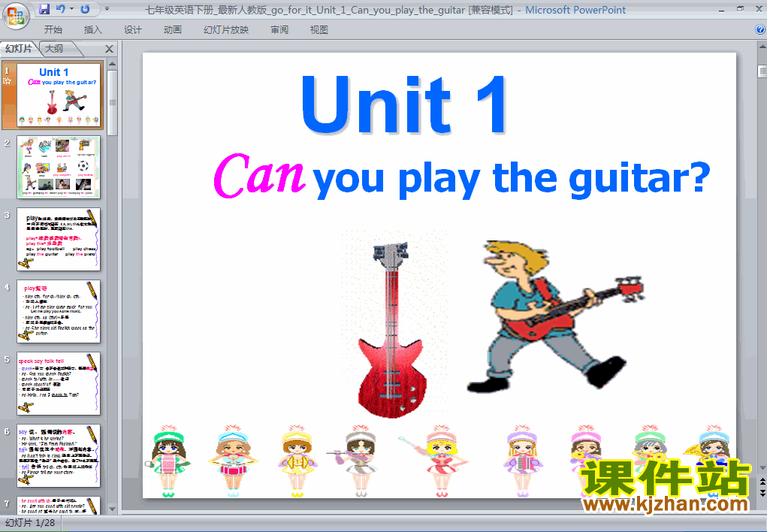This screenshot has height=532, width=767.
Task: Select slide 5 thumbnail speak say talk tell
Action: [59, 383]
